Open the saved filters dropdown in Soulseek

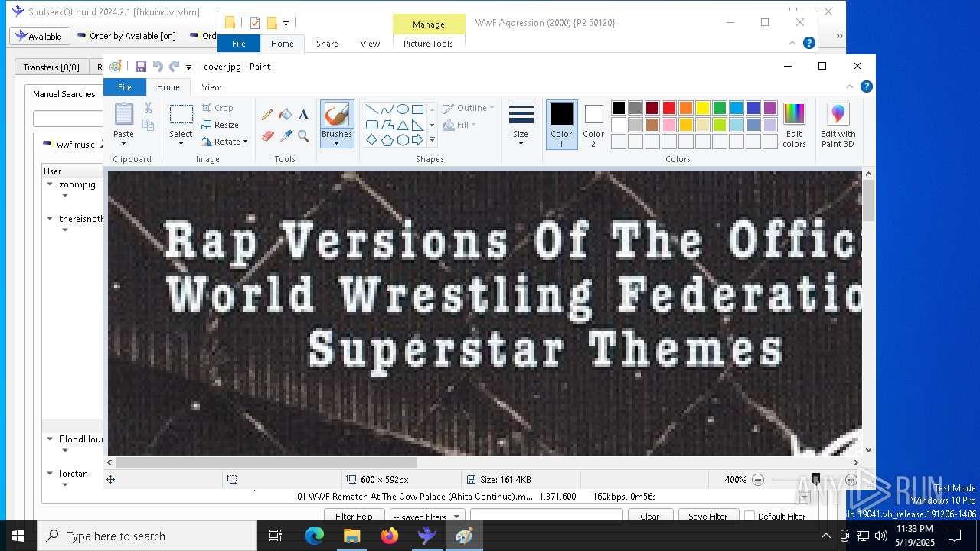tap(427, 517)
